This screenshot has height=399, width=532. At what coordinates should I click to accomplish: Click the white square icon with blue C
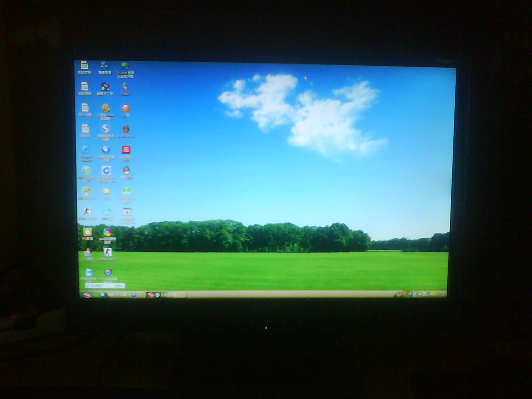coord(106,171)
